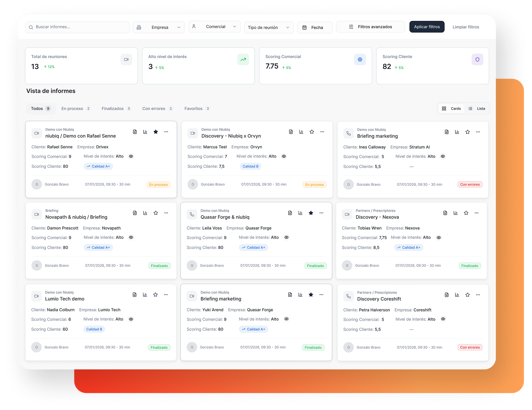Favorite the Stratum AI Briefing marketing card
Viewport: 532px width, 410px height.
click(x=467, y=132)
